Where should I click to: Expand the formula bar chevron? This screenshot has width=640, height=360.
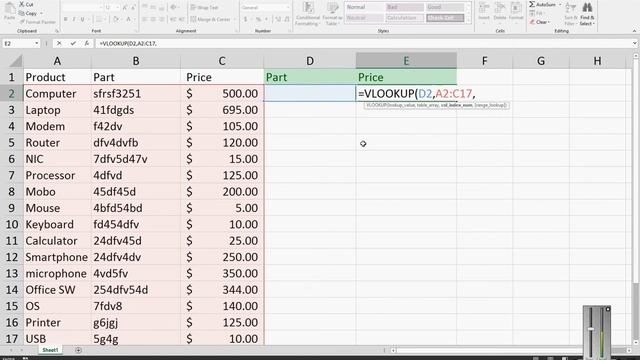coord(634,43)
